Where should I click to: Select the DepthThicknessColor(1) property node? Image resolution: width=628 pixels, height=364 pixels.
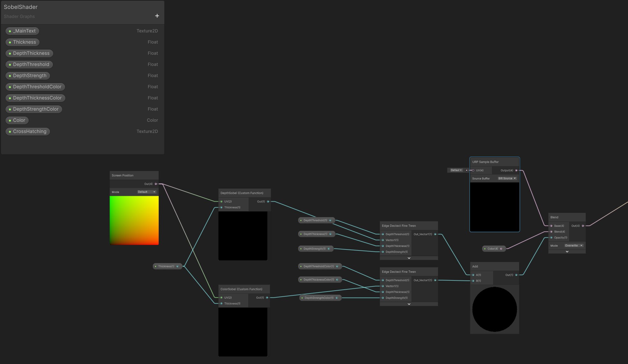pos(320,280)
